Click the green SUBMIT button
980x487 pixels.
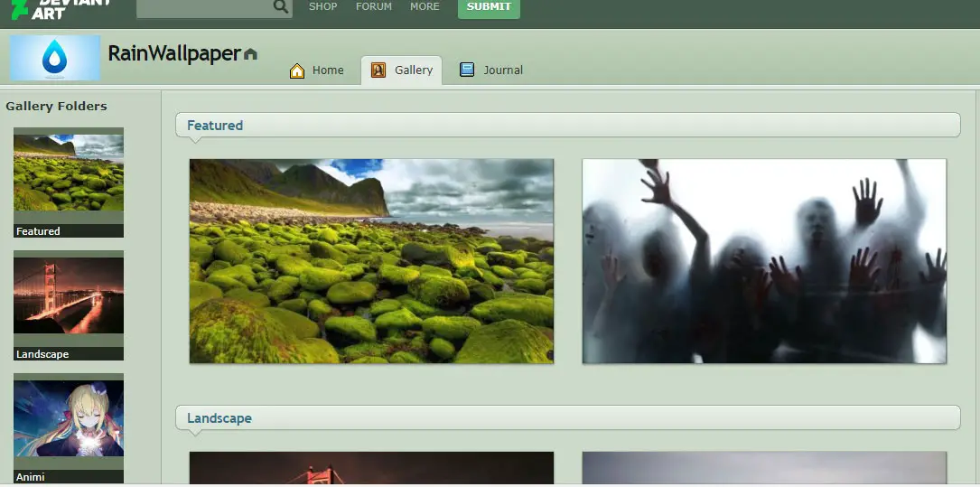[x=489, y=7]
